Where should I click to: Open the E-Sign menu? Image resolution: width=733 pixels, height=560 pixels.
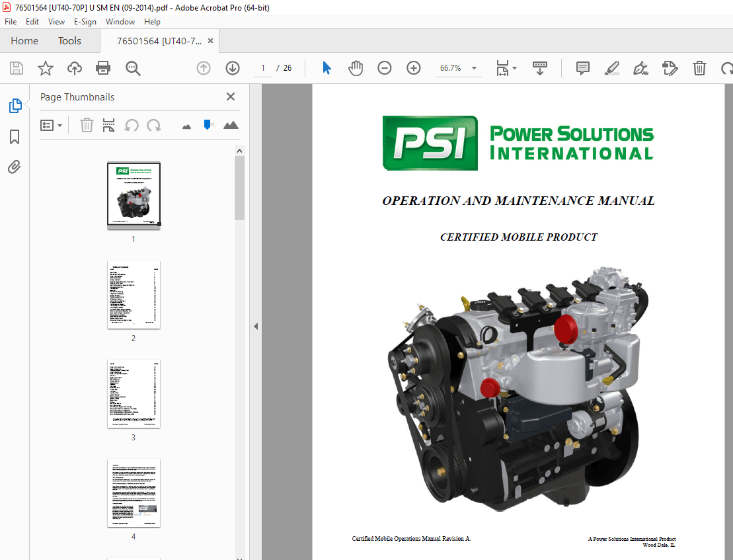point(85,21)
